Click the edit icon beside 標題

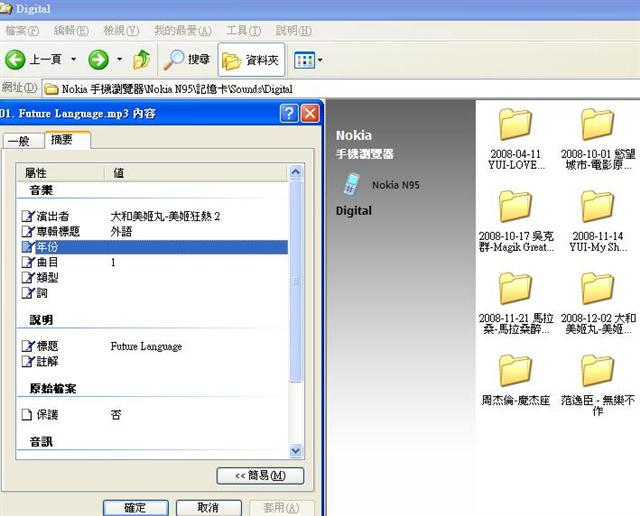(28, 346)
